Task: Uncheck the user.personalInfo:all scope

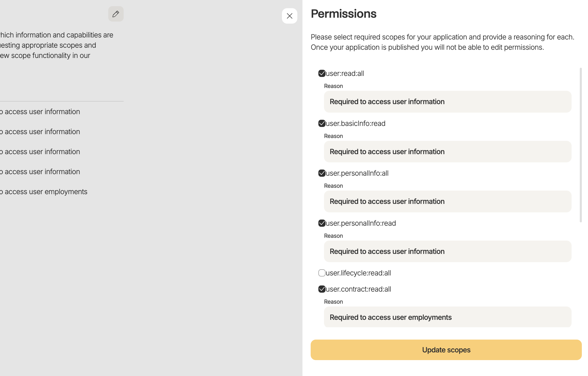Action: tap(322, 173)
